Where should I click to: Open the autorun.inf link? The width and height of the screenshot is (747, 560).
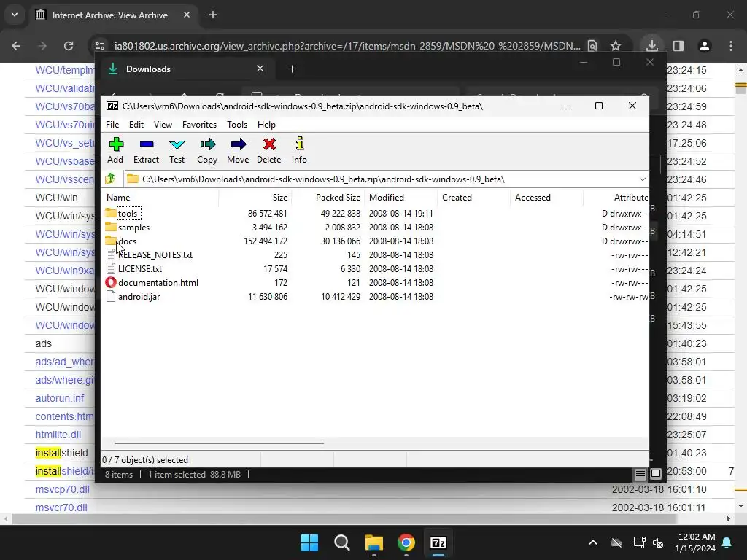click(x=60, y=398)
